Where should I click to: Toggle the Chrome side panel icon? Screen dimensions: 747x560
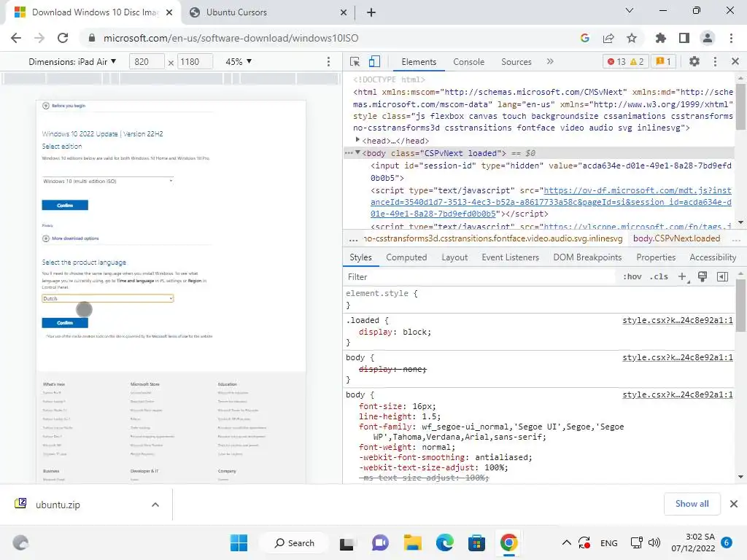point(684,38)
